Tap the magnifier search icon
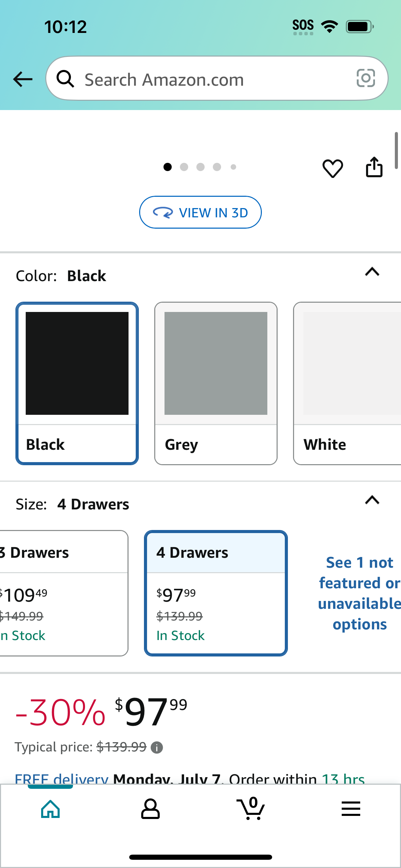 (65, 79)
